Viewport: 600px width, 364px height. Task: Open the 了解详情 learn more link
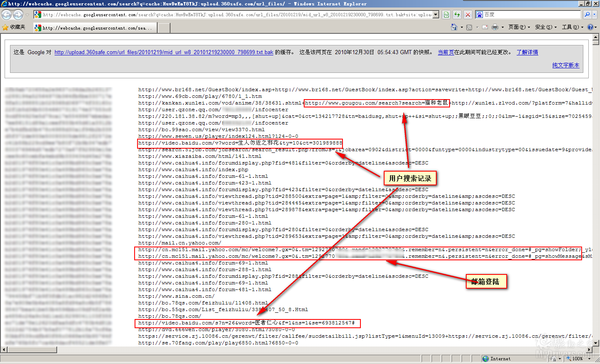(x=527, y=52)
